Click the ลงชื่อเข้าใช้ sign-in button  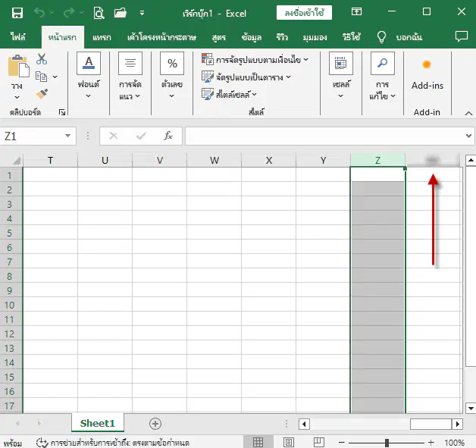pyautogui.click(x=304, y=13)
